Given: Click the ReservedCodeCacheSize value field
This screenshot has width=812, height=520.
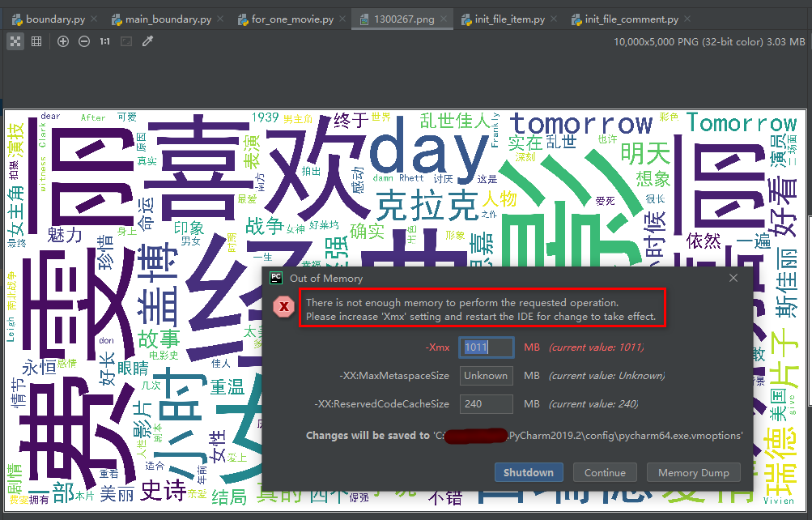Looking at the screenshot, I should tap(486, 403).
